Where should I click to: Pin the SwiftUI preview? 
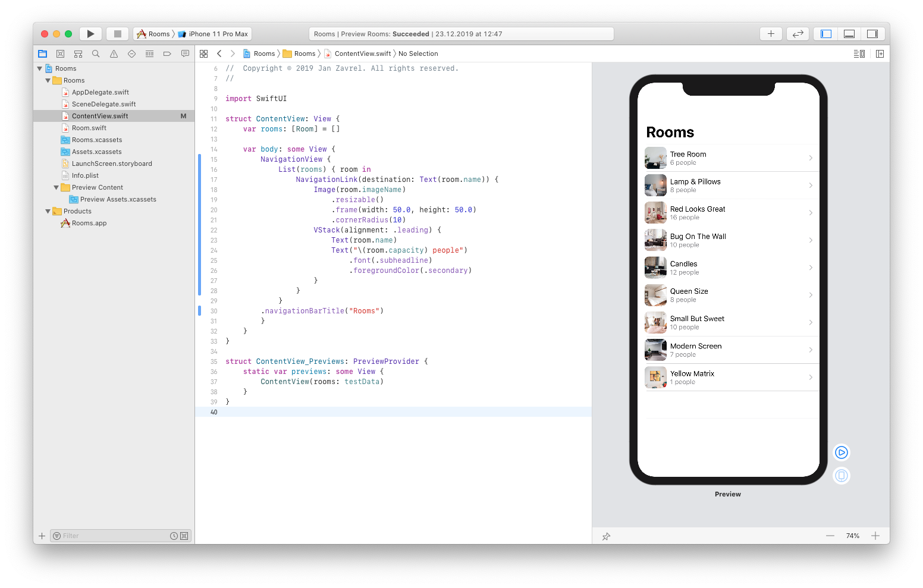point(606,536)
